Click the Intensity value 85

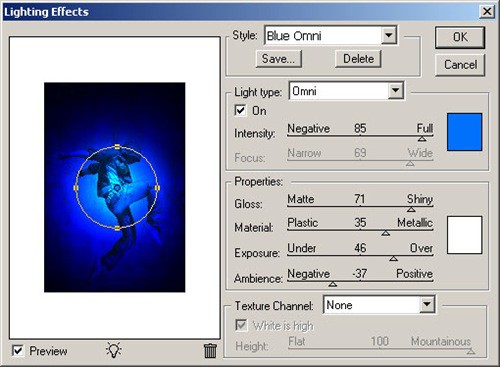coord(360,128)
